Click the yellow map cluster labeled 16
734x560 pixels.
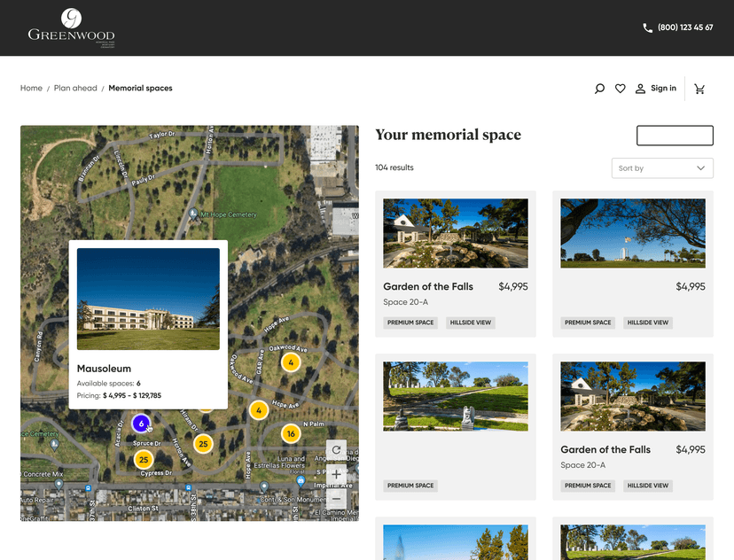point(291,433)
